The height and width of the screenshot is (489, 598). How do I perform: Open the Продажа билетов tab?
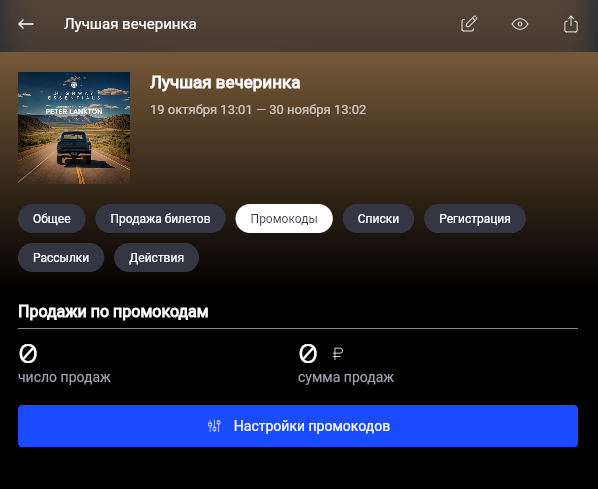tap(160, 219)
